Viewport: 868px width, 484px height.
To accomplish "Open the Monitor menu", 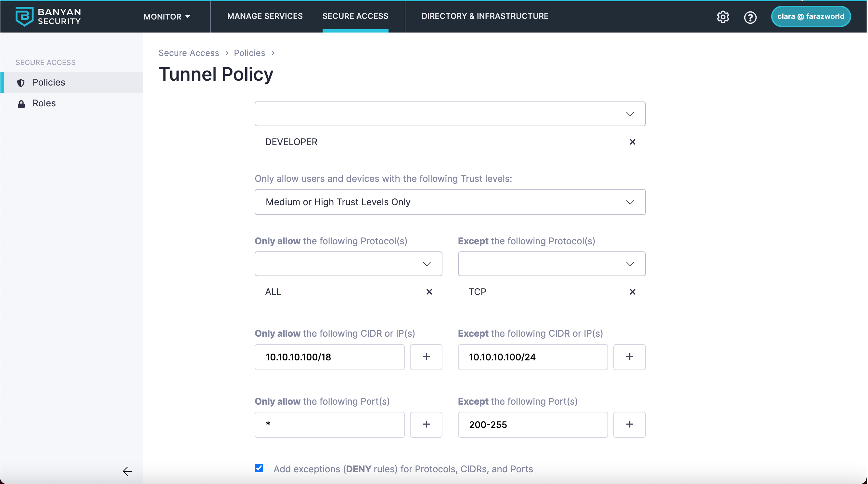I will click(166, 17).
